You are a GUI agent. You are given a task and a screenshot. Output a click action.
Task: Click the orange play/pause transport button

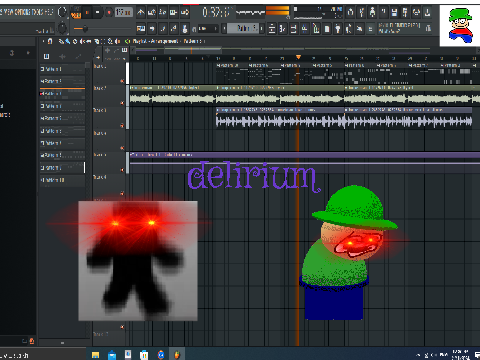pos(87,13)
